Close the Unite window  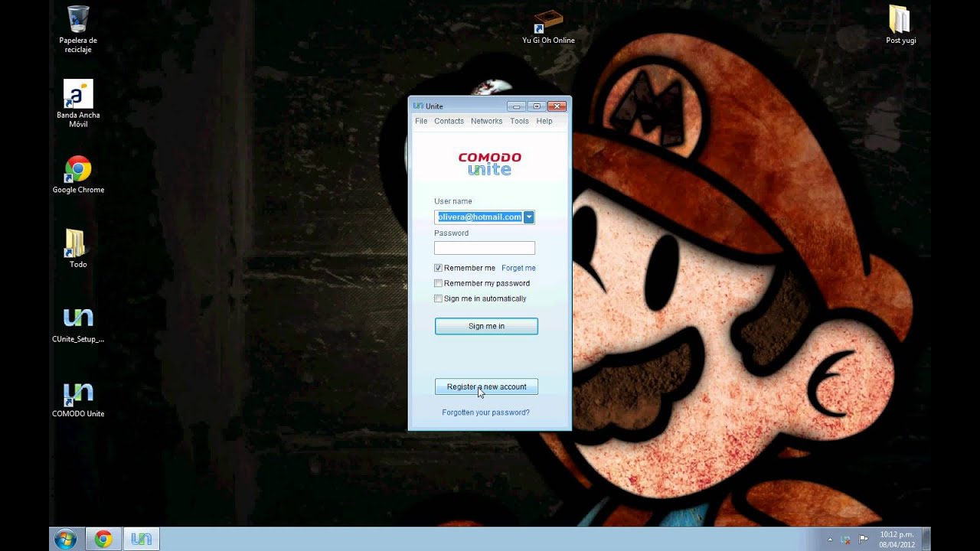pyautogui.click(x=557, y=106)
